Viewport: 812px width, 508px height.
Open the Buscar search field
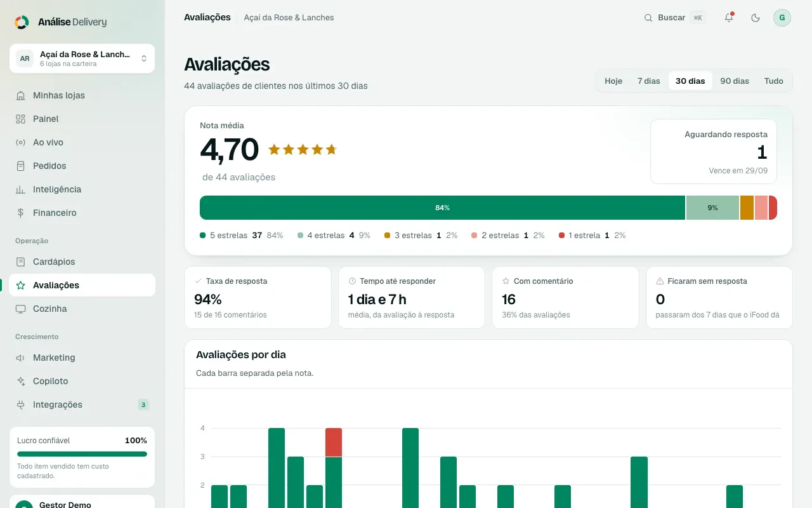pos(674,18)
